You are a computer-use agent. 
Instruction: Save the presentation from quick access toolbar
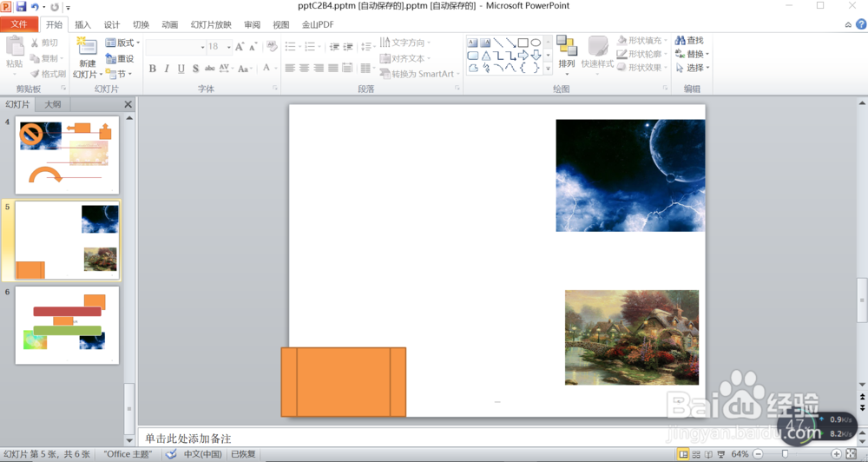(x=21, y=7)
